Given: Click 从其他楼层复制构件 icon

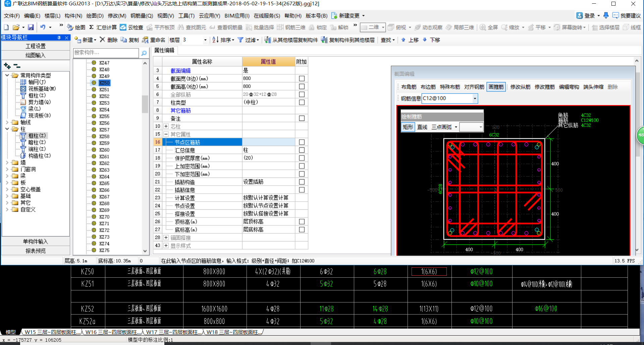Looking at the screenshot, I should tap(268, 40).
